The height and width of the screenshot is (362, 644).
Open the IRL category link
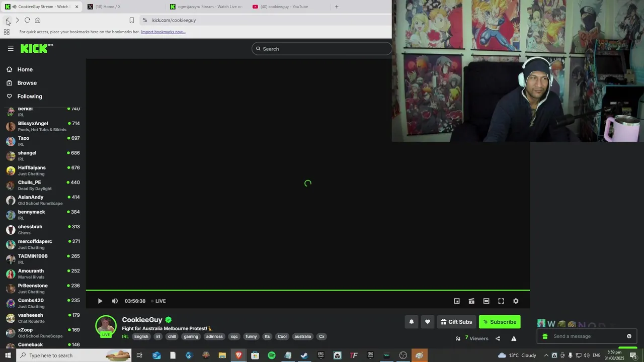(125, 337)
